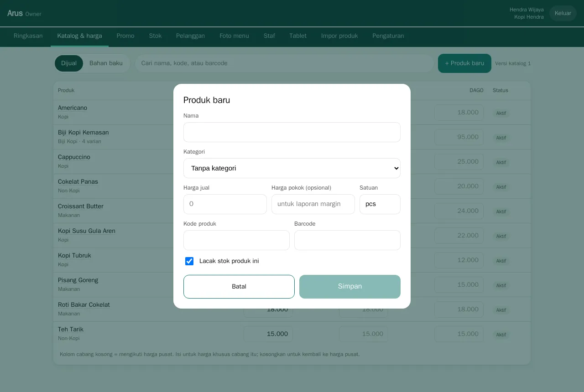
Task: Open the Teh Tarik product link
Action: (71, 330)
